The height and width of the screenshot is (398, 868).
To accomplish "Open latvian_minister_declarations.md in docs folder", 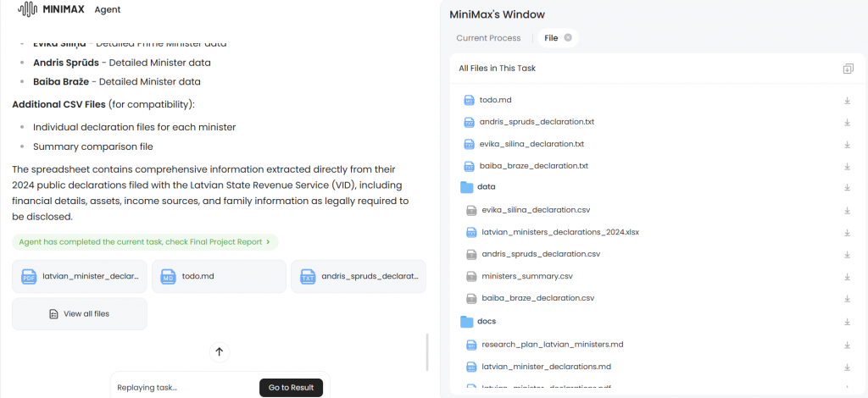I will click(547, 367).
